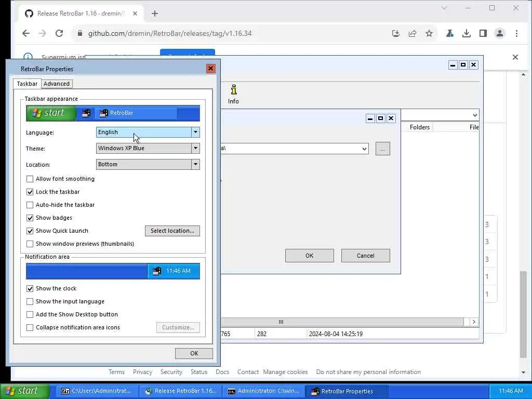The width and height of the screenshot is (532, 399).
Task: Switch to Administrator command prompt taskbar item
Action: point(263,391)
